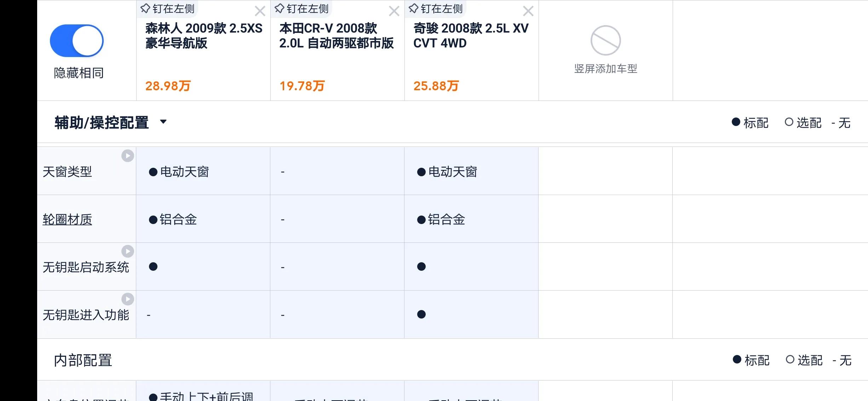Open the 轮圈材质 term explanation
868x401 pixels.
tap(67, 219)
